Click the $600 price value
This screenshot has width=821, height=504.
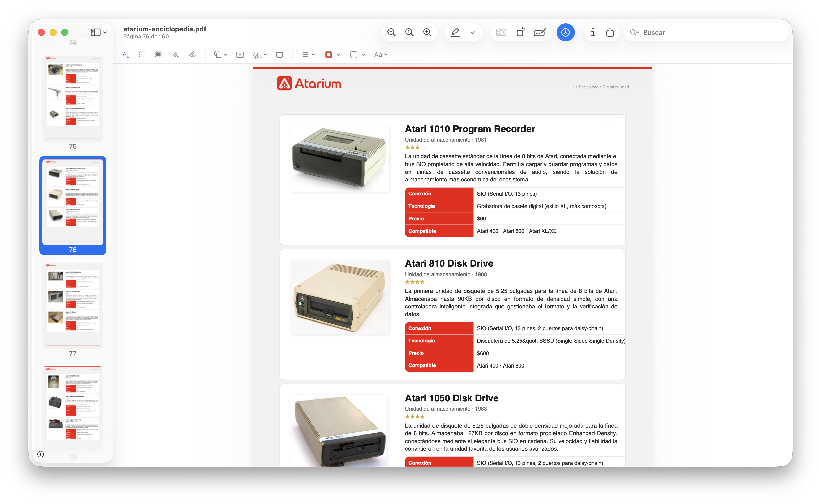pyautogui.click(x=482, y=353)
